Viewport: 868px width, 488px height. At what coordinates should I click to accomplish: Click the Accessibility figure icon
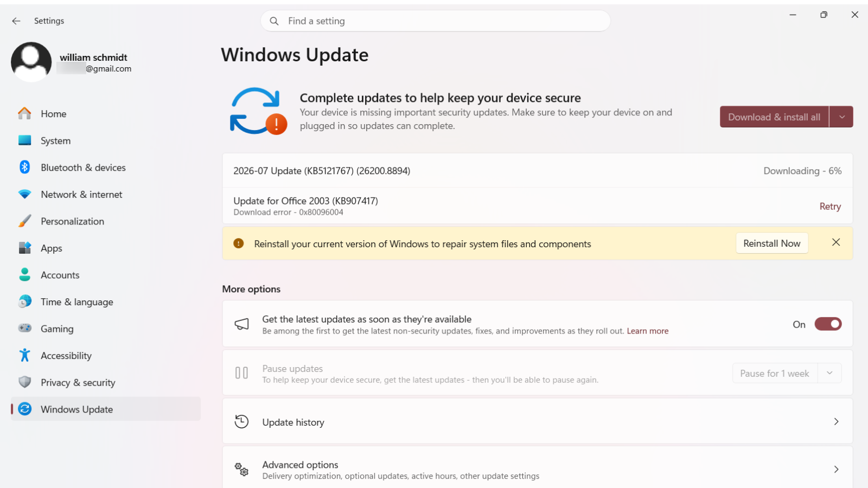point(25,355)
